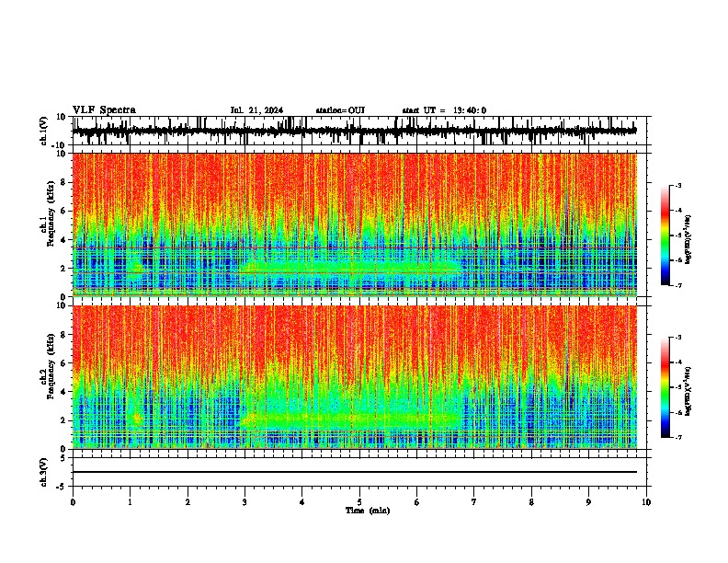The height and width of the screenshot is (563, 728).
Task: Click the station=OUJ label
Action: pyautogui.click(x=340, y=110)
